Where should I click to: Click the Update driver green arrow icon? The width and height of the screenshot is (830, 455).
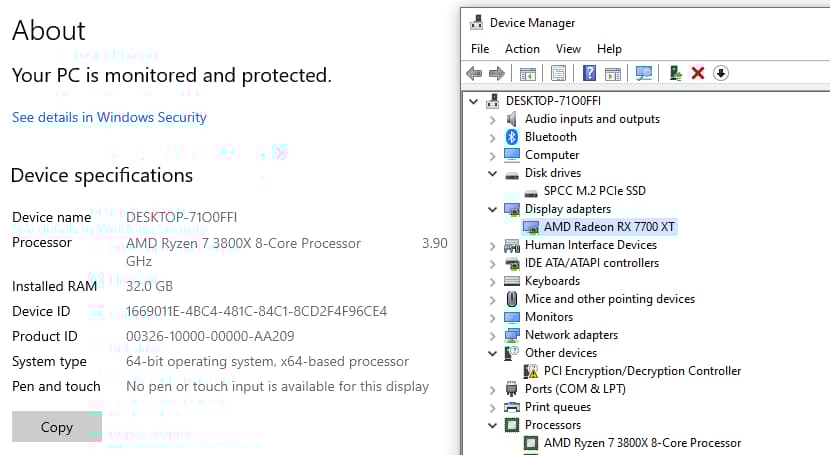tap(676, 73)
